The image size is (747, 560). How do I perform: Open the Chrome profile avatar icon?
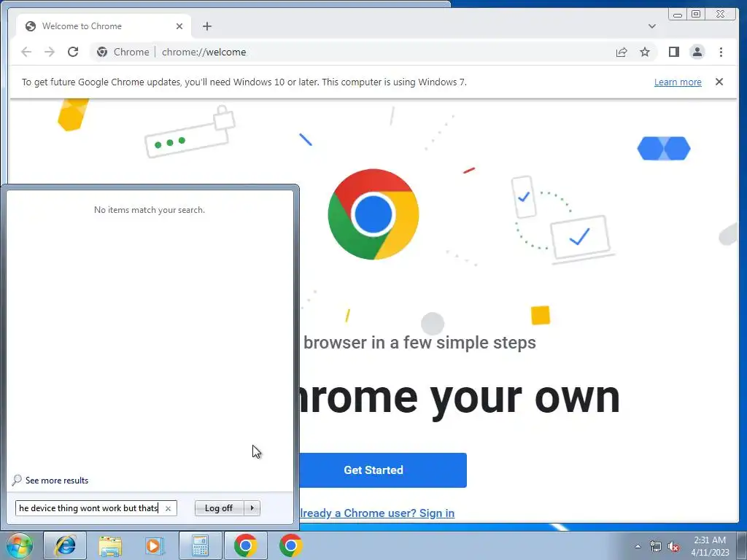coord(697,52)
